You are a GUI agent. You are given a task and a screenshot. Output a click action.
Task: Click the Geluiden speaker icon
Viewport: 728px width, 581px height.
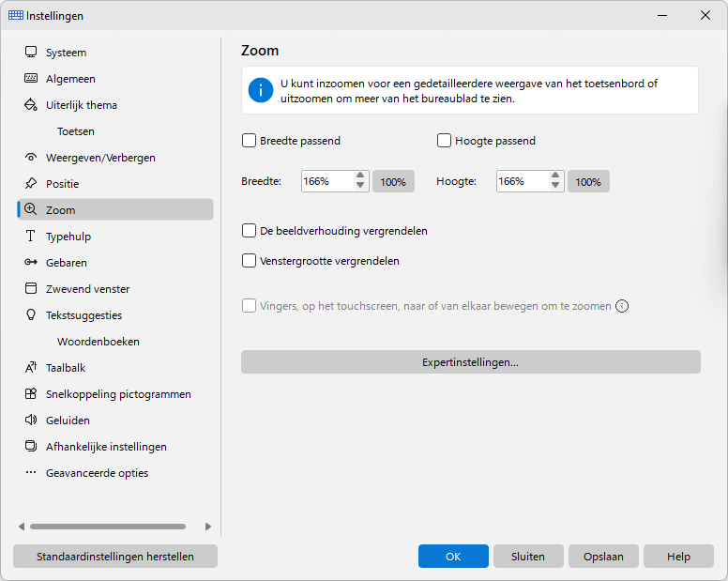tap(31, 420)
